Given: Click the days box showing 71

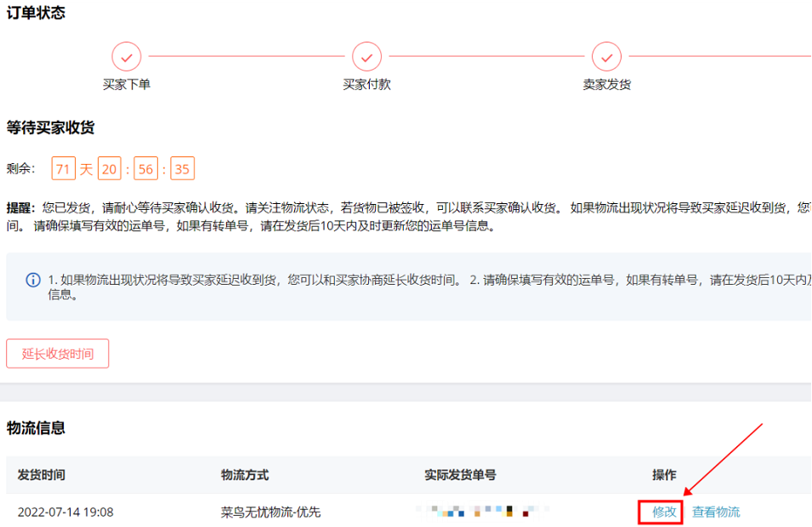Looking at the screenshot, I should (x=63, y=169).
